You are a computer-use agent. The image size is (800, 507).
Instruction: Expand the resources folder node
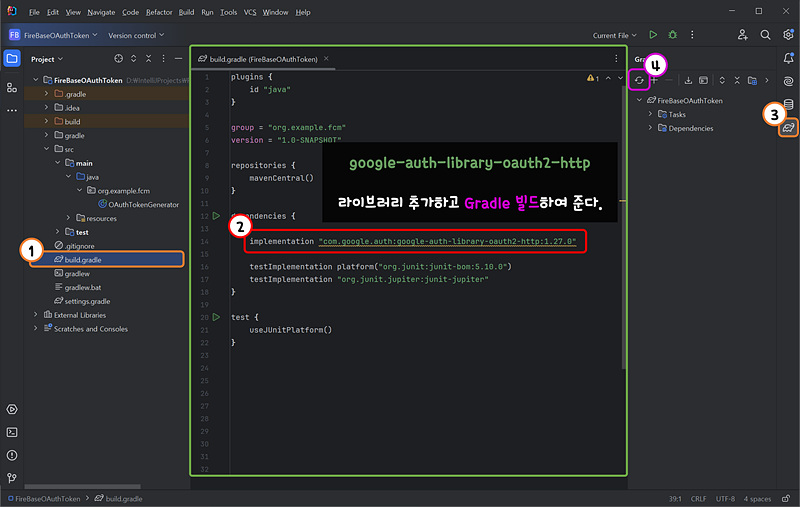68,218
